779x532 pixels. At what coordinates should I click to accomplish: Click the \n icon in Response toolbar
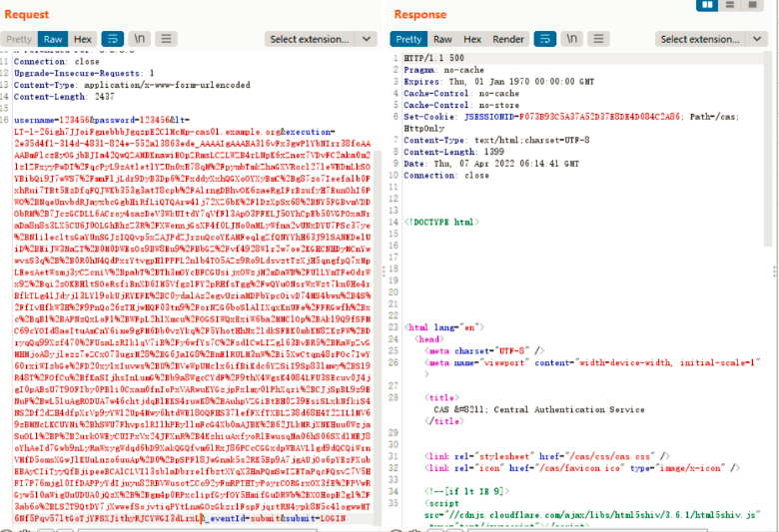tap(572, 39)
